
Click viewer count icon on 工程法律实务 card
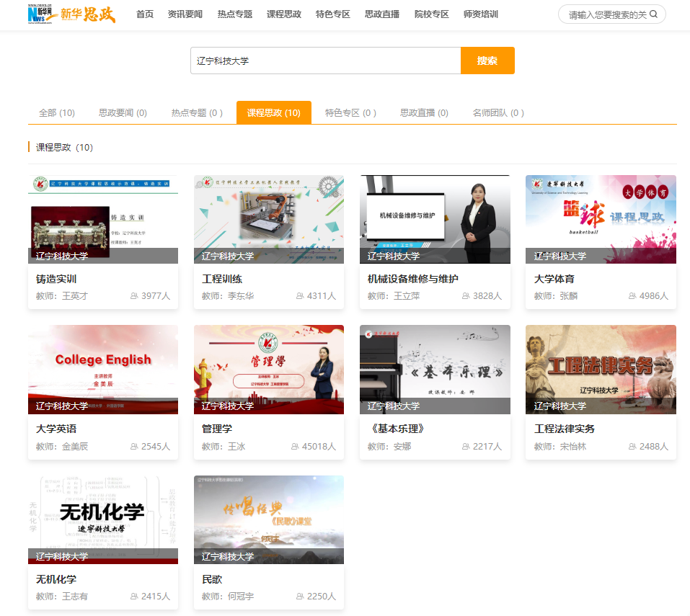tap(632, 446)
